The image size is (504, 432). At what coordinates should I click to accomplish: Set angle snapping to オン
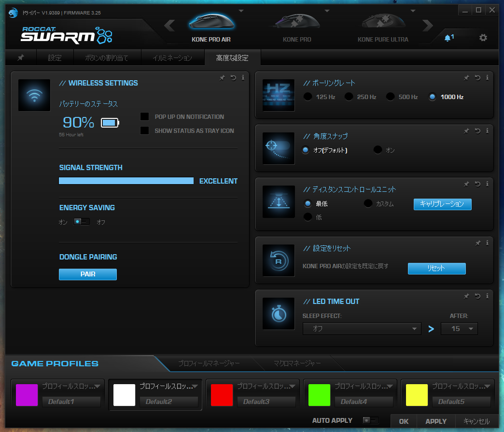coord(378,150)
